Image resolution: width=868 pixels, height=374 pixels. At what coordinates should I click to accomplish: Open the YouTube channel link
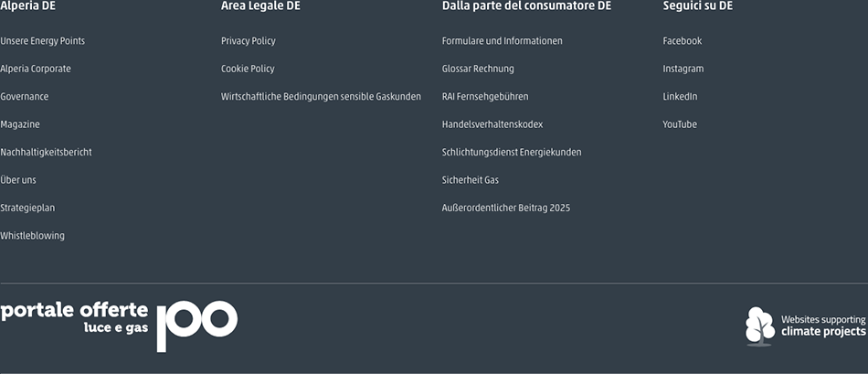680,124
